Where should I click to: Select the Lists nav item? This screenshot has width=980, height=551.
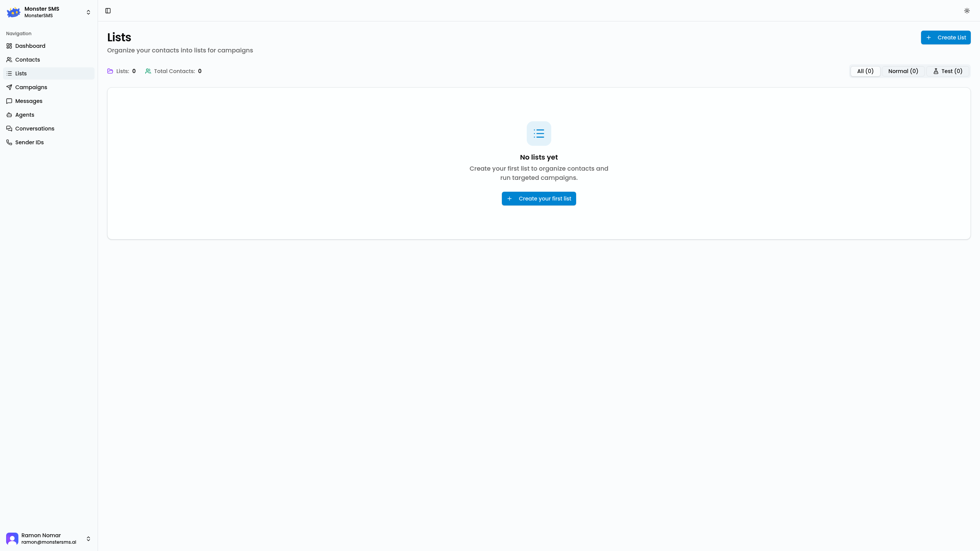49,73
